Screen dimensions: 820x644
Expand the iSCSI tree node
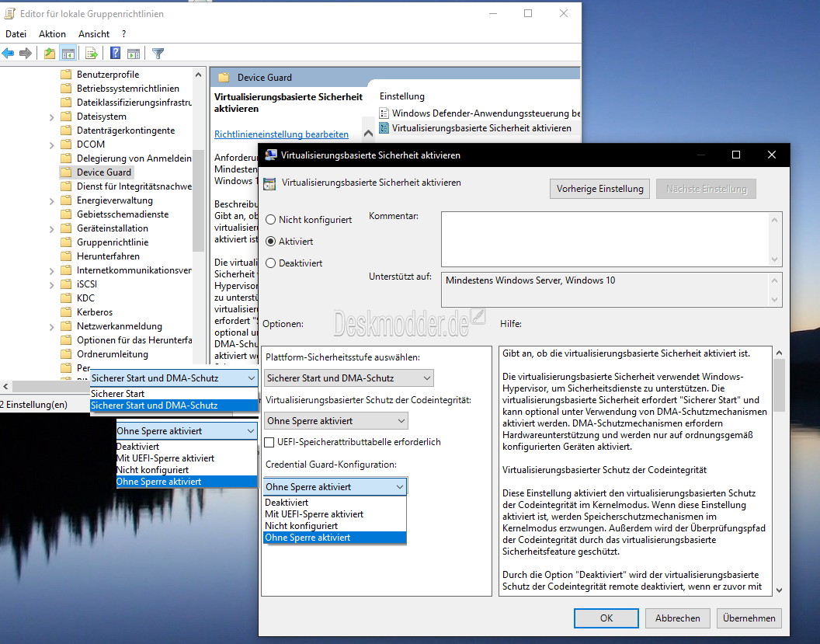(51, 284)
